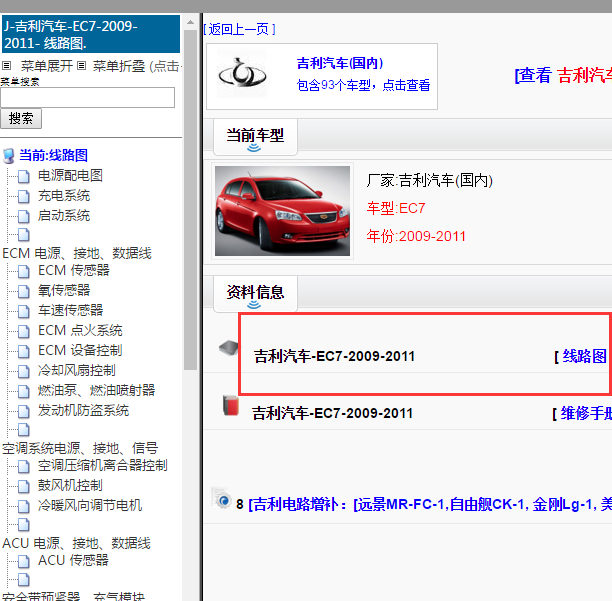Click the document icon beside 鼓风机控制
The height and width of the screenshot is (601, 612).
[x=24, y=486]
